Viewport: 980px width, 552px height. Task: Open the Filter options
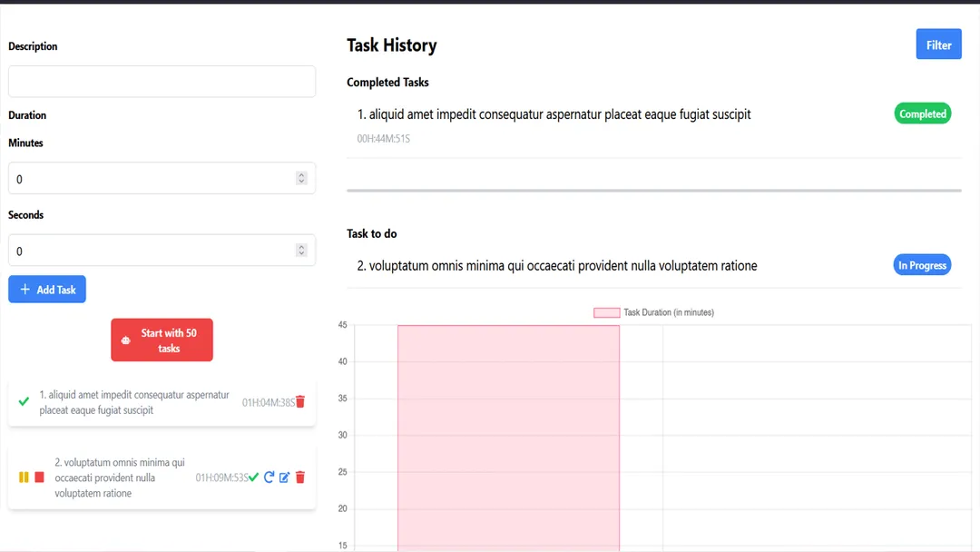938,44
